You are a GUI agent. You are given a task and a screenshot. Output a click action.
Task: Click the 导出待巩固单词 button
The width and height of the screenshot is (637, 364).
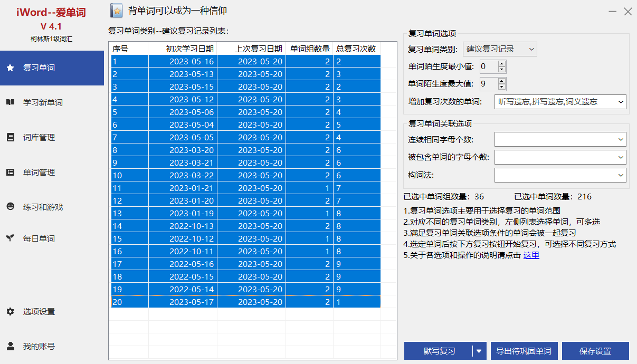pos(524,351)
